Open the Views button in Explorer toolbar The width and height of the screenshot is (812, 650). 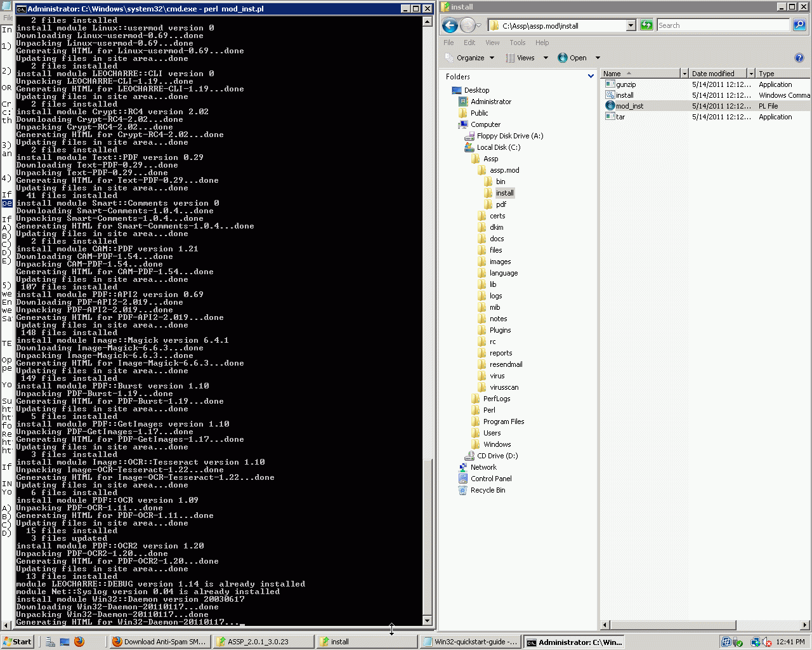(520, 58)
